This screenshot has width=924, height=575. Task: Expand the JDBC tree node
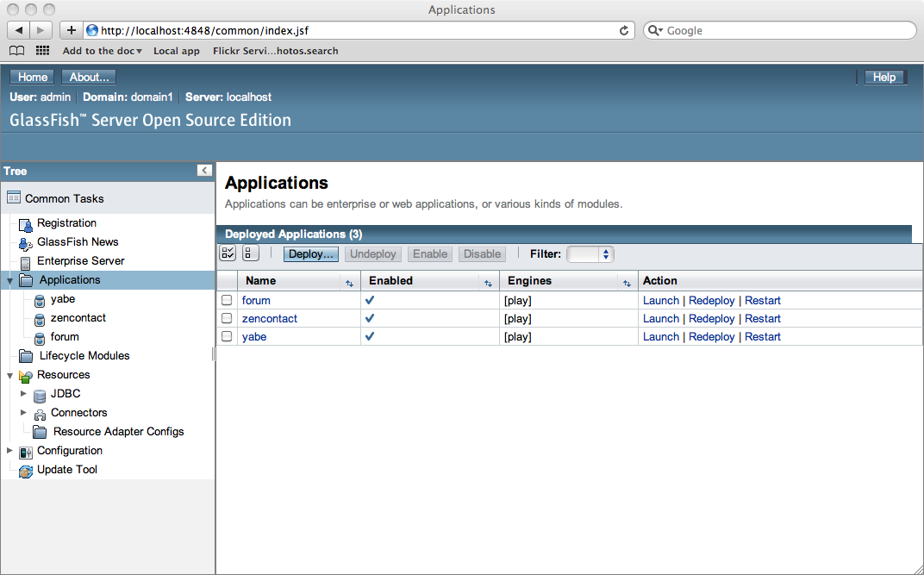tap(24, 394)
